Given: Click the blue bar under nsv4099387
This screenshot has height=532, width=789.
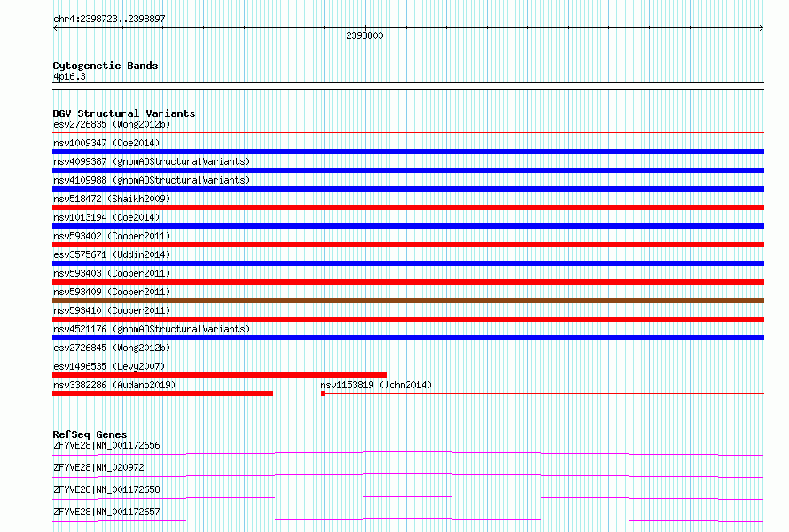Looking at the screenshot, I should 408,170.
